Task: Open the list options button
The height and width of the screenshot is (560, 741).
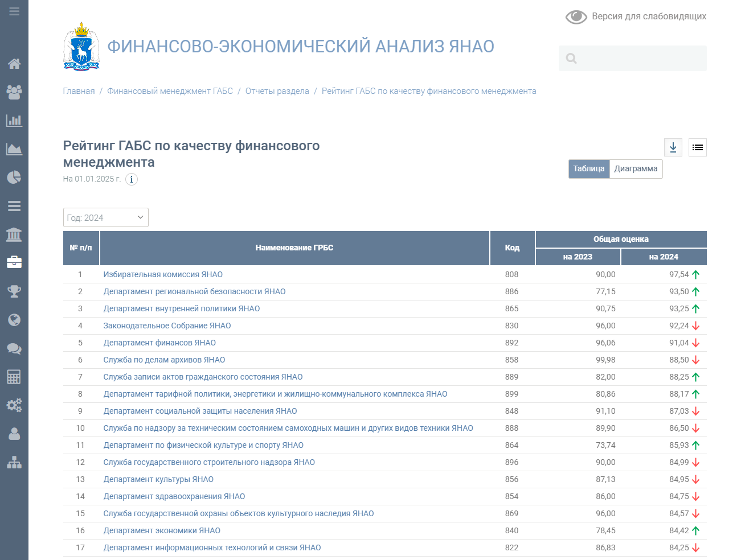Action: [x=698, y=147]
